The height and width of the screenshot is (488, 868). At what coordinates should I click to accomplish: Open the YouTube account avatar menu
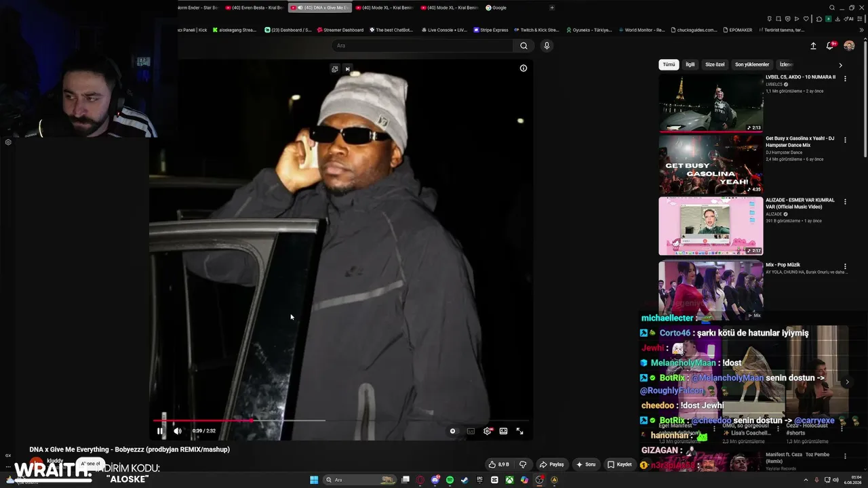pyautogui.click(x=849, y=46)
